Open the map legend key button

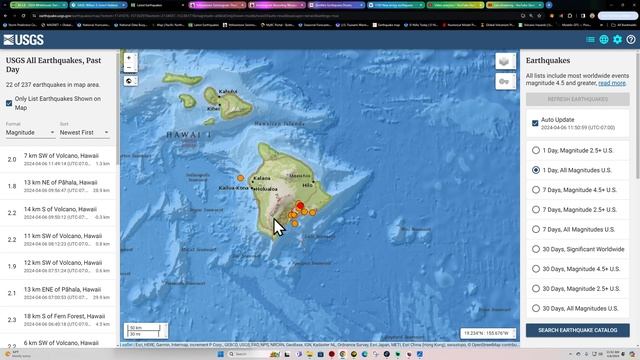click(505, 82)
